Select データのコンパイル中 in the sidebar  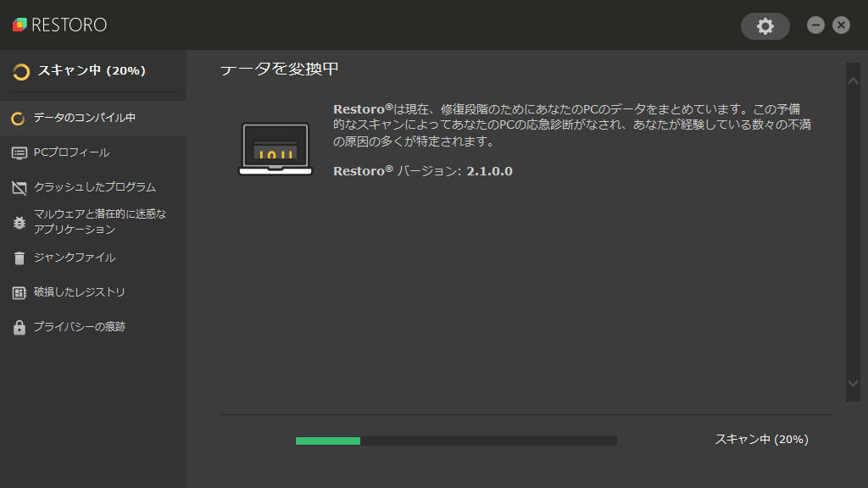(x=93, y=118)
